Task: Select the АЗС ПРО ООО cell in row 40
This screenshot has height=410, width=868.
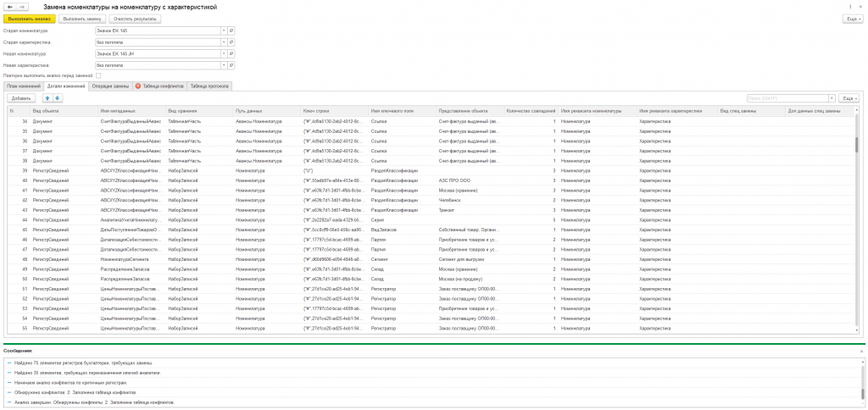Action: [x=470, y=180]
